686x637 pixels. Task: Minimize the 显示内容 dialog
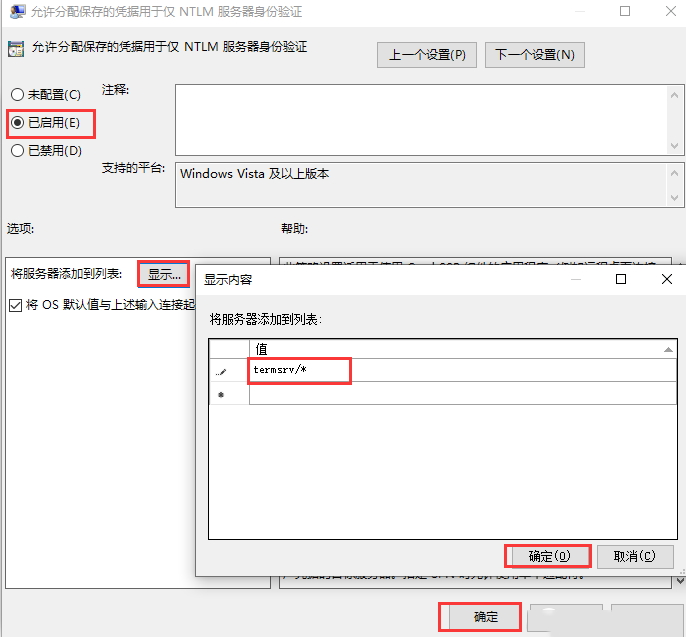[576, 279]
